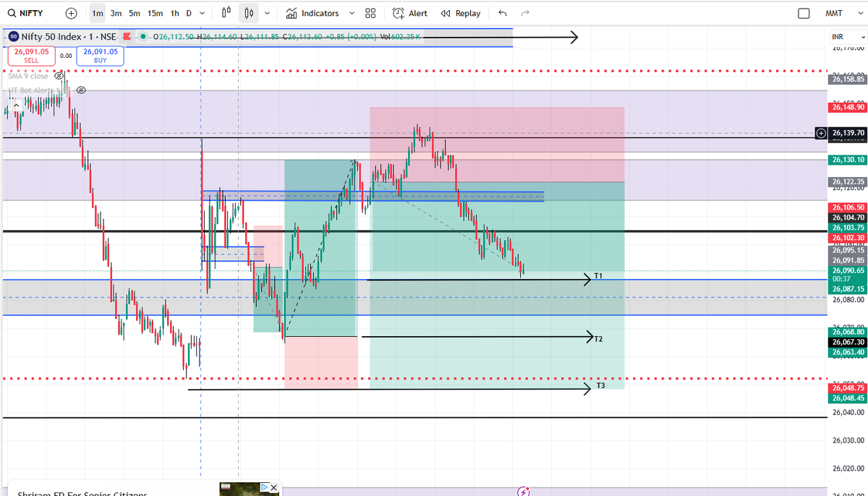
Task: Click the purple lightning bolt icon
Action: (524, 491)
